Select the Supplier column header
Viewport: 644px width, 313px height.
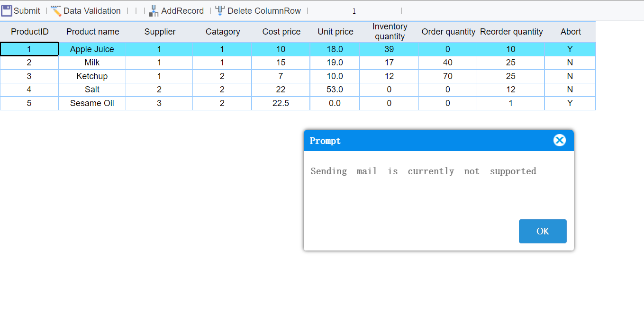tap(160, 32)
